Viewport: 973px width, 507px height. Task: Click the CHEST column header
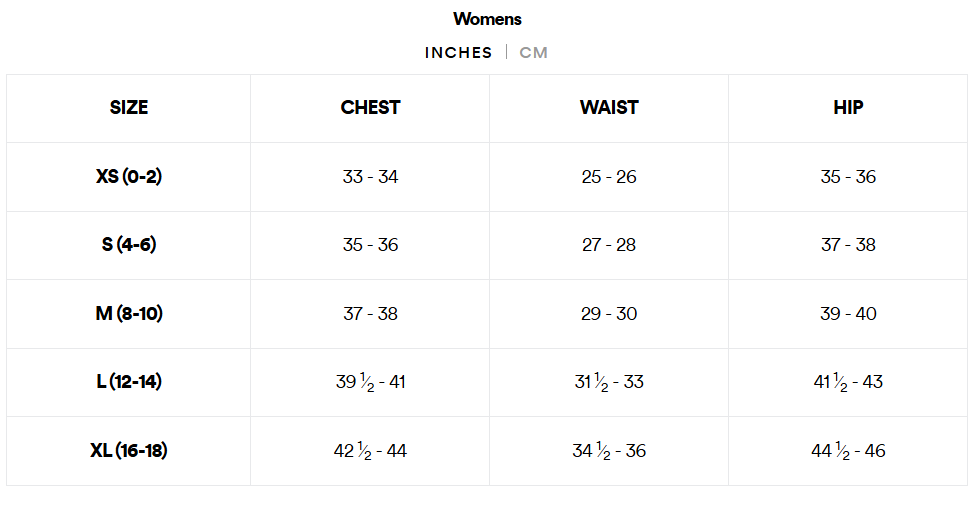(370, 108)
